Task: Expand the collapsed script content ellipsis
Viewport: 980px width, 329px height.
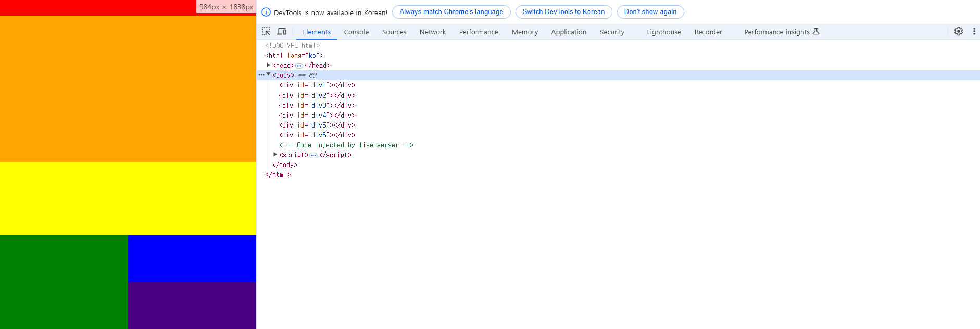Action: pos(313,155)
